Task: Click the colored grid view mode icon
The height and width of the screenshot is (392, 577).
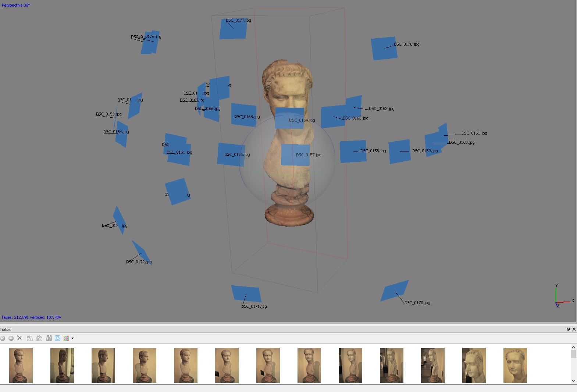Action: [x=66, y=338]
